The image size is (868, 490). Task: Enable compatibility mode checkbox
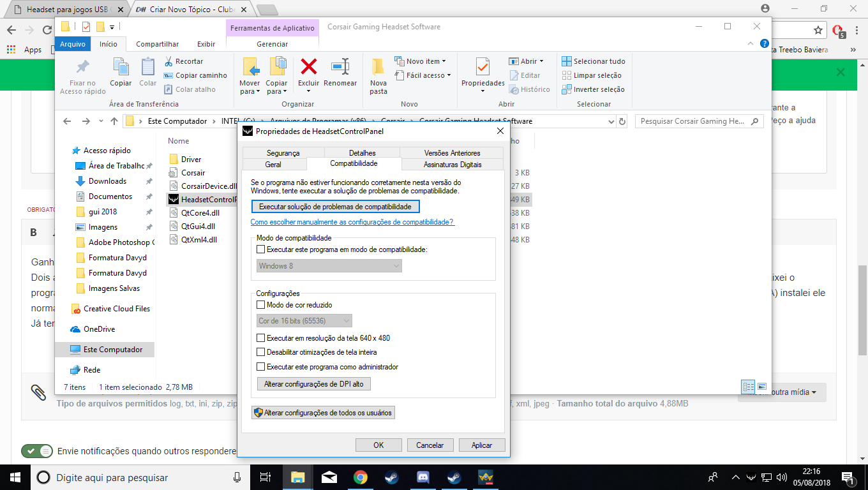click(260, 249)
